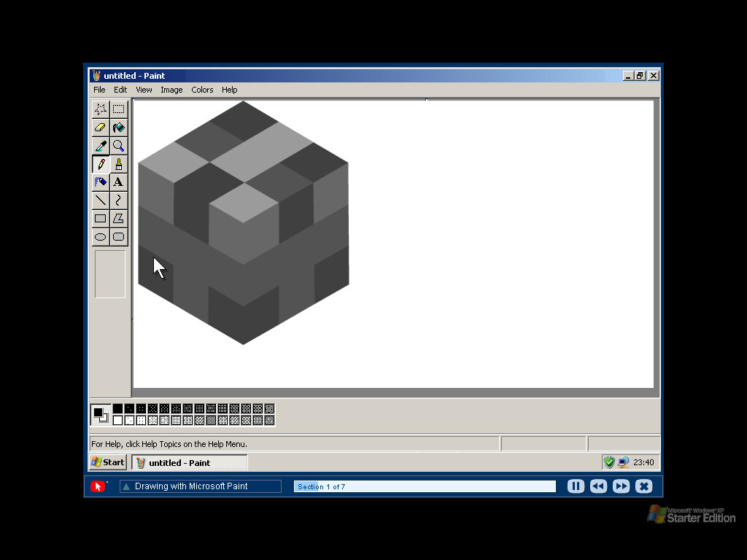Choose the Fill With Color bucket
The height and width of the screenshot is (560, 747).
[118, 128]
